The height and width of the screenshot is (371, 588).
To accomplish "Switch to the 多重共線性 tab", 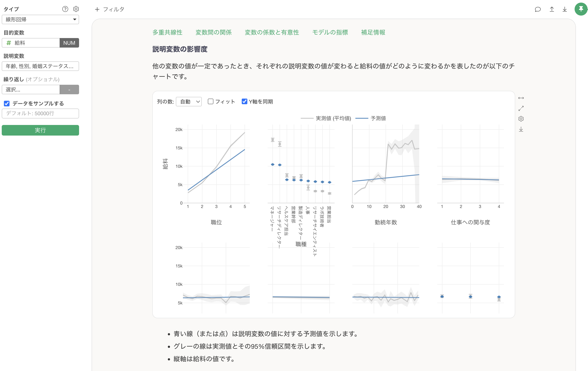I will coord(167,32).
